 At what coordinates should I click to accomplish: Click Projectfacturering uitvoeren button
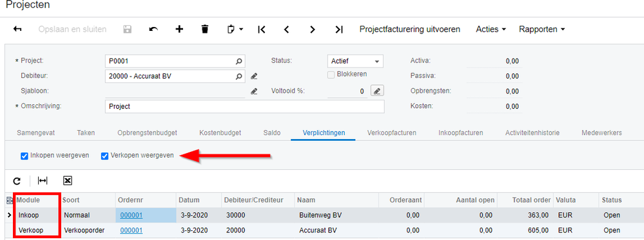pos(410,29)
